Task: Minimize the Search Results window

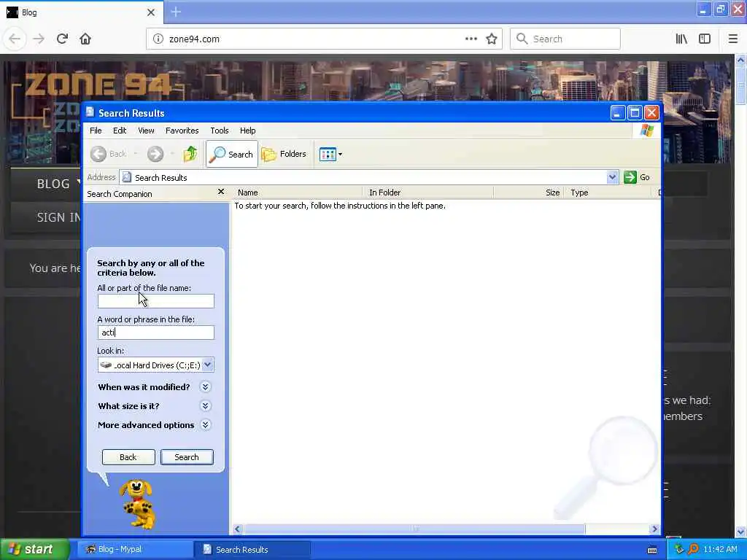Action: 618,113
